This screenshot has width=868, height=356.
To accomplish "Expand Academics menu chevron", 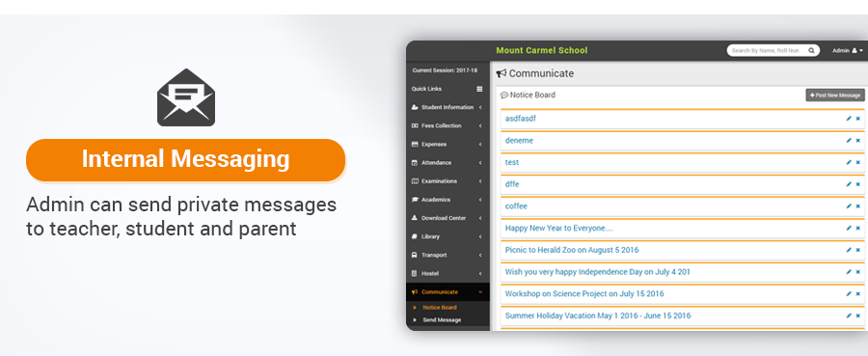I will pos(480,200).
